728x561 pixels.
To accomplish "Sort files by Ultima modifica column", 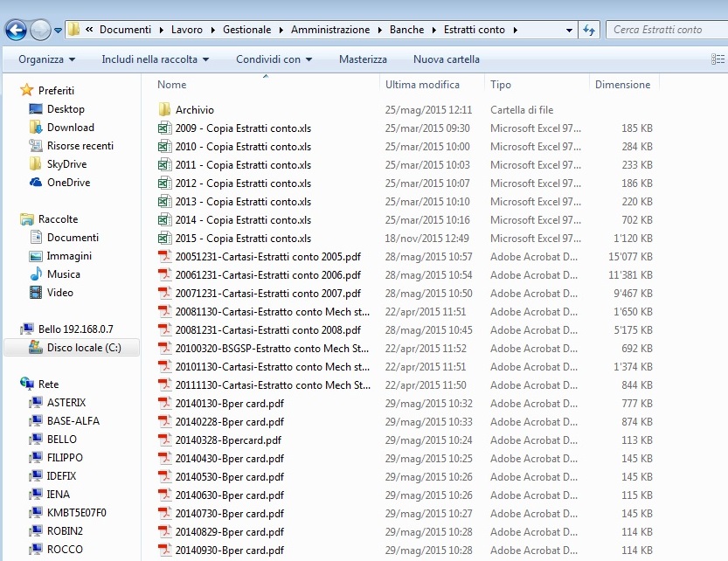I will 422,85.
